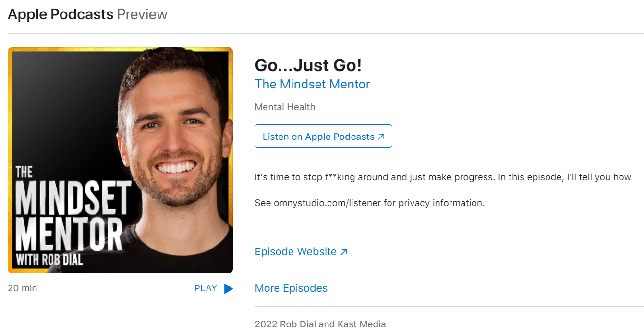Click the 2022 Rob Dial copyright text
This screenshot has height=336, width=644.
(320, 324)
